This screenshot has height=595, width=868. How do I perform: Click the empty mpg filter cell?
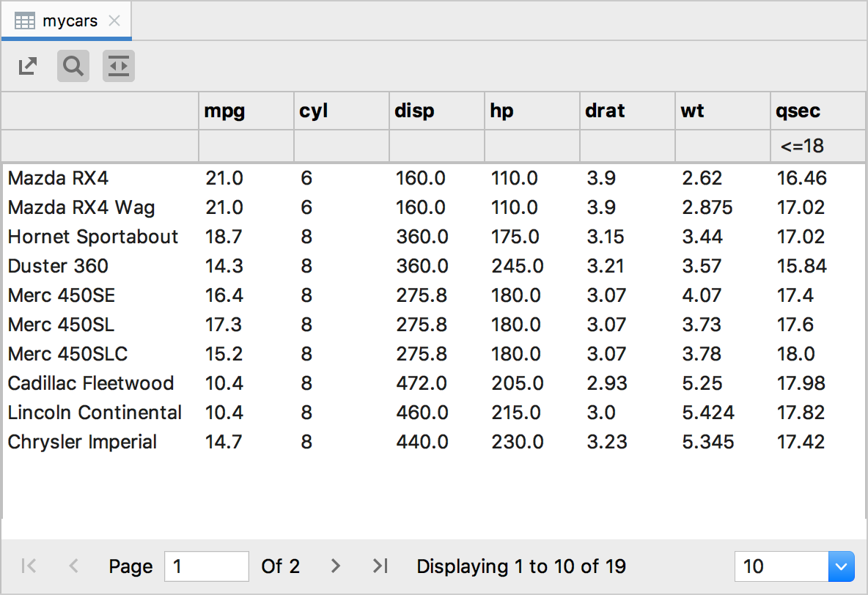pyautogui.click(x=246, y=146)
